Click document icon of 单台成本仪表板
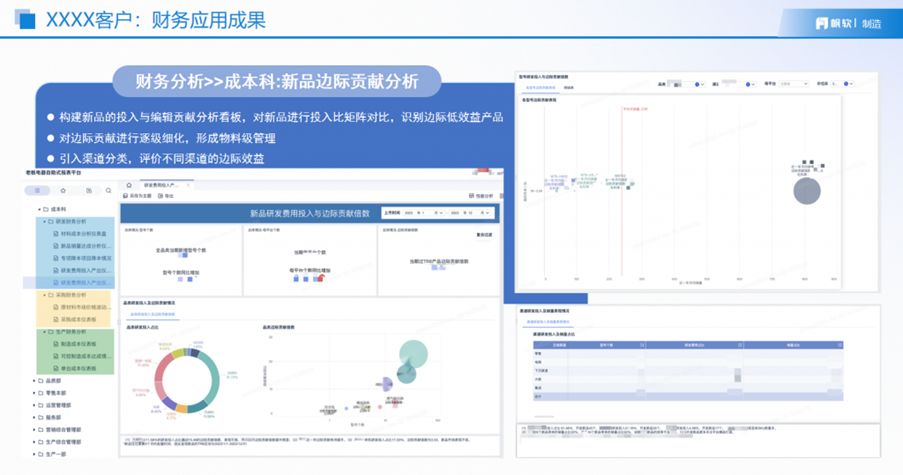The height and width of the screenshot is (475, 903). (56, 368)
